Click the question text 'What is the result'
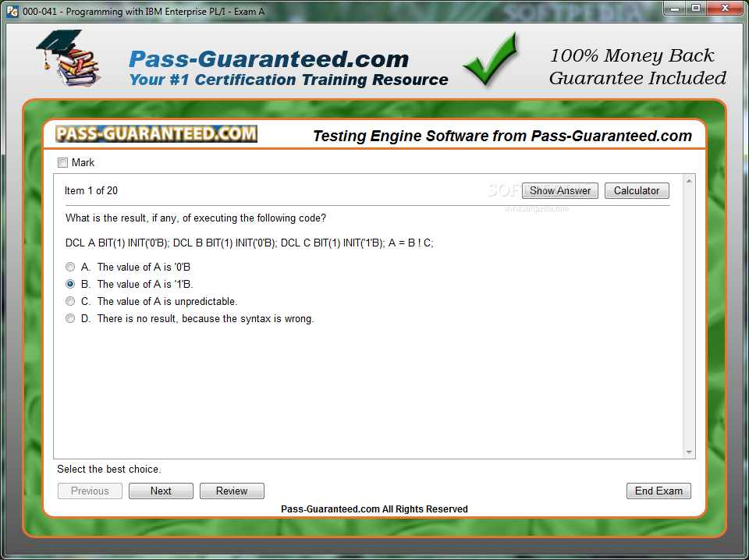The image size is (749, 560). point(196,218)
